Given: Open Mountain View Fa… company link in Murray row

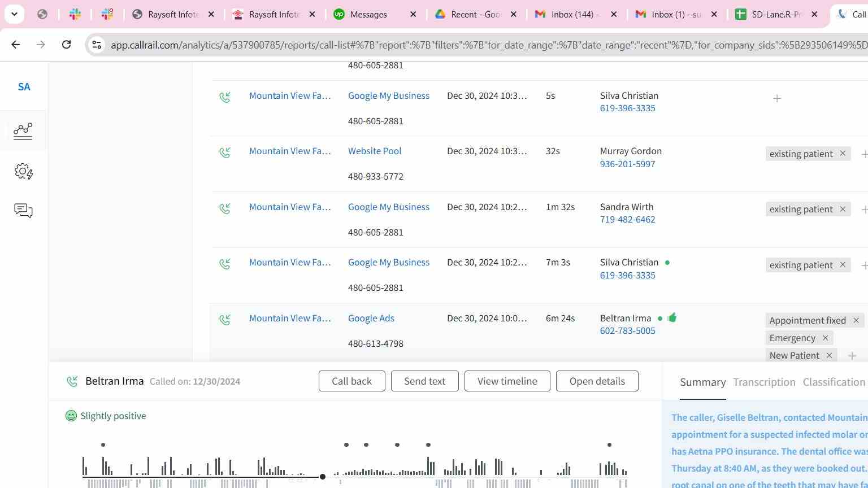Looking at the screenshot, I should [x=290, y=151].
